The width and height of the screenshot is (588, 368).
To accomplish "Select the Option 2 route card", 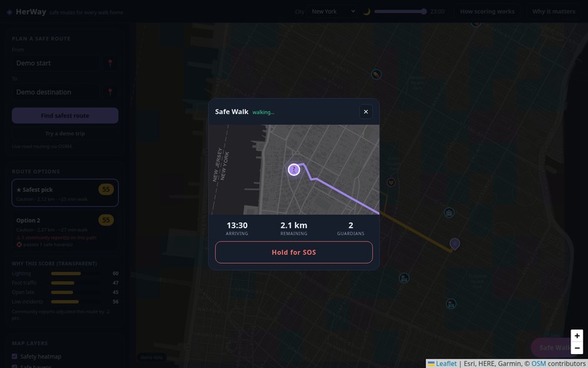I will pos(65,231).
